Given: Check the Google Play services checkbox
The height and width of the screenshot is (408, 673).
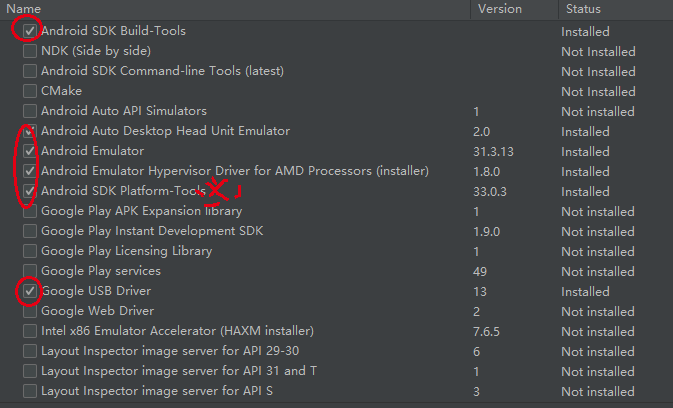Looking at the screenshot, I should [30, 271].
